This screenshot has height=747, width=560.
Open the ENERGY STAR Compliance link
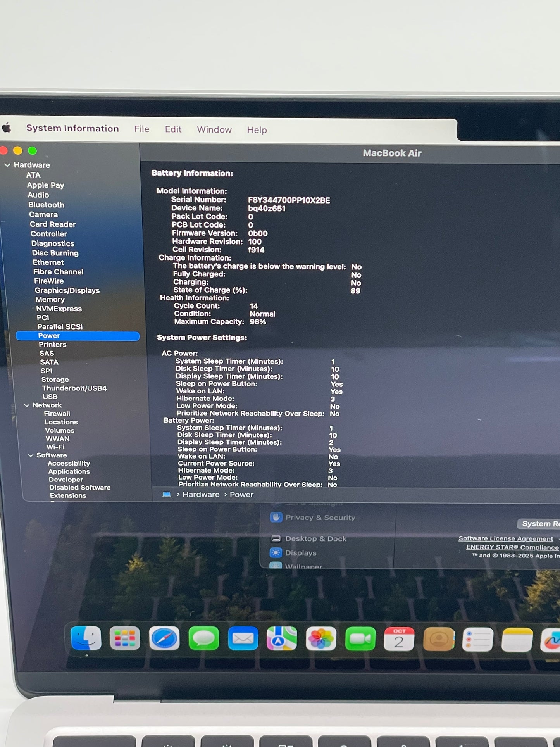(x=512, y=547)
